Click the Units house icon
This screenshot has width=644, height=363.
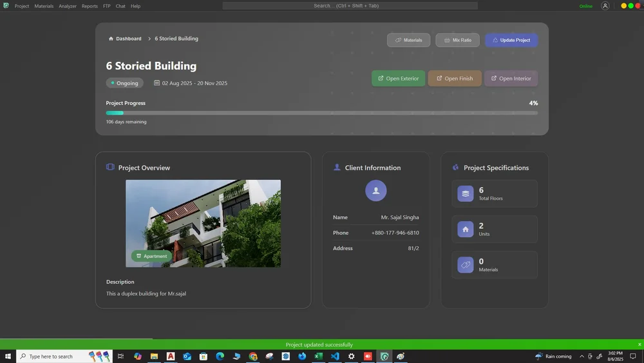(x=465, y=229)
